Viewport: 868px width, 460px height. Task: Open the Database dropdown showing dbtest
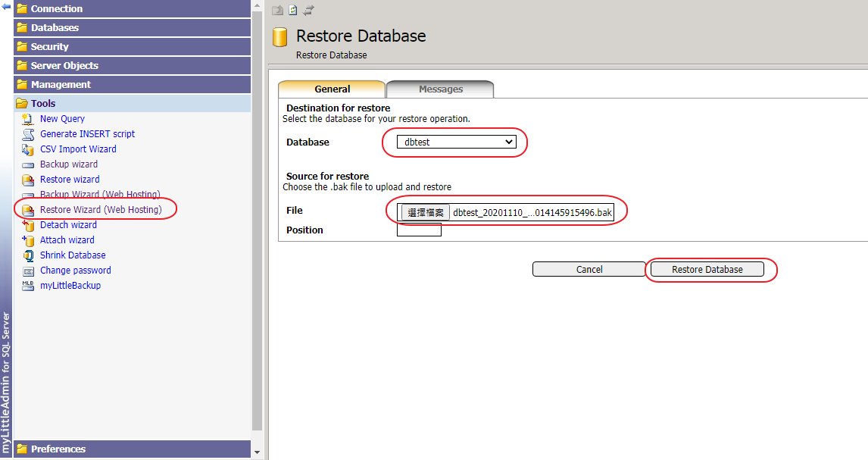click(x=457, y=142)
